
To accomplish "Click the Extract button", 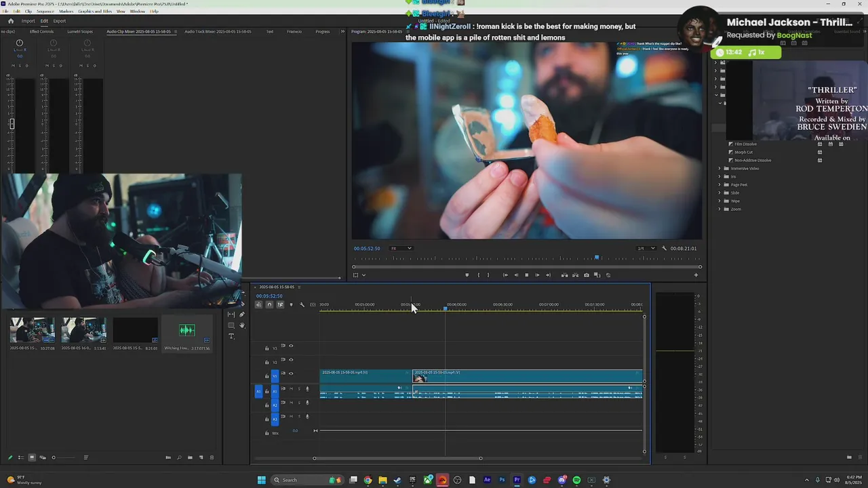I will click(575, 275).
